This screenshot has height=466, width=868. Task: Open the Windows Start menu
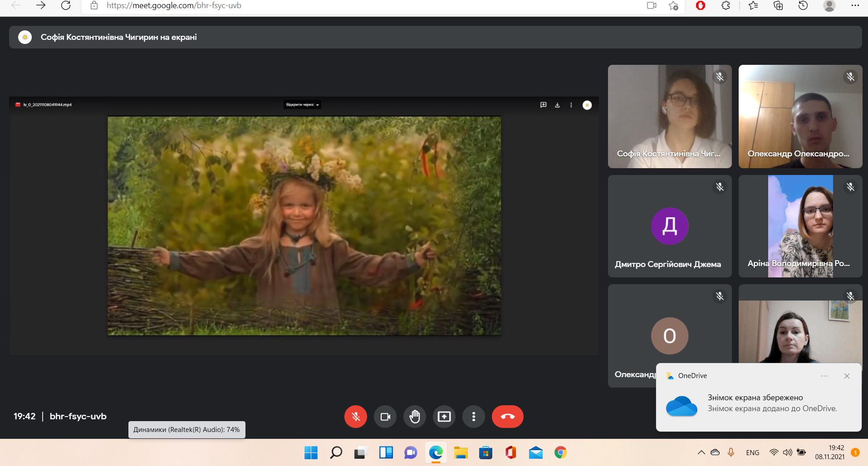(311, 452)
